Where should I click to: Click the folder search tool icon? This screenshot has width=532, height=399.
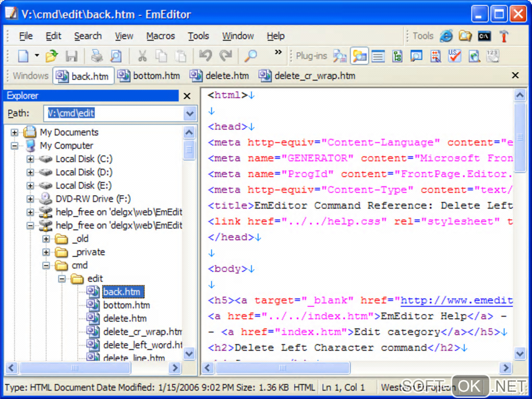465,35
